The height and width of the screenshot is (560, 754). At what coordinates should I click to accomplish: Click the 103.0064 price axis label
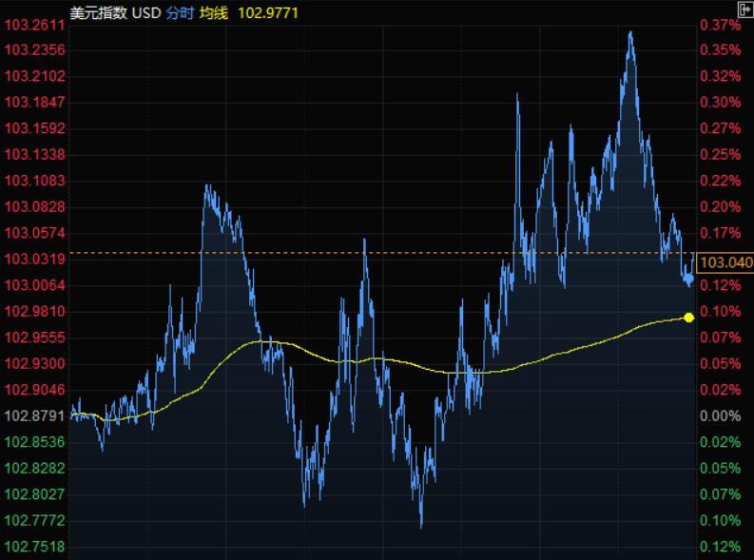coord(34,285)
